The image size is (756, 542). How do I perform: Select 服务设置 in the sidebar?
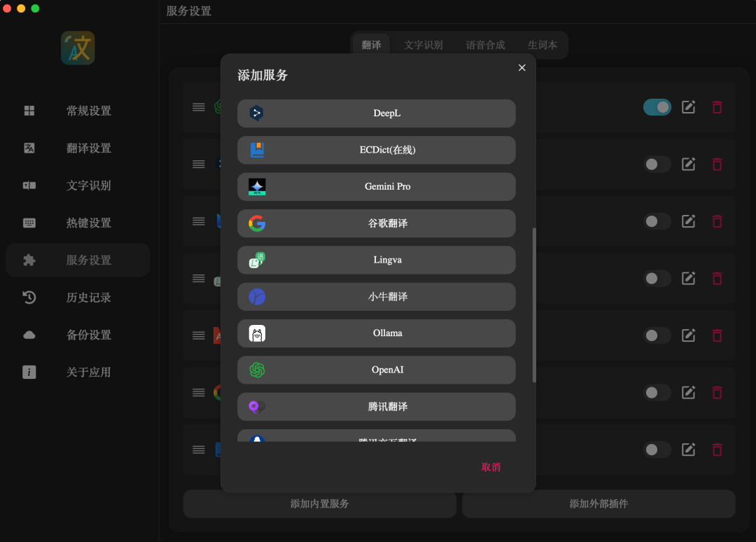click(78, 260)
